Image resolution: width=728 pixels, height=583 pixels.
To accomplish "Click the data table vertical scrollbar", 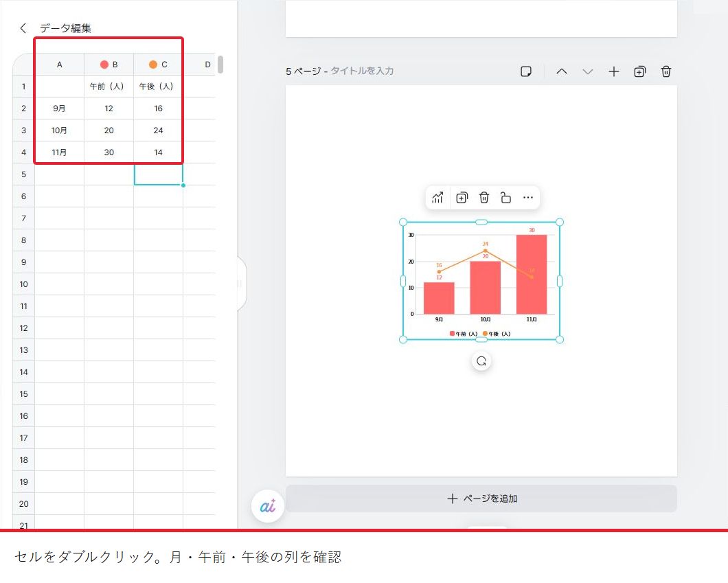I will (220, 65).
